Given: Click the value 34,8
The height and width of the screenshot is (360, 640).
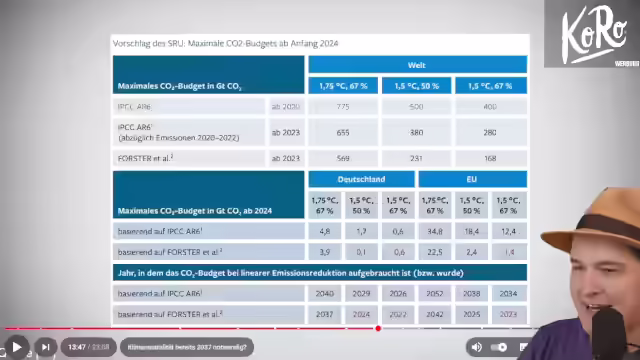Looking at the screenshot, I should click(435, 231).
